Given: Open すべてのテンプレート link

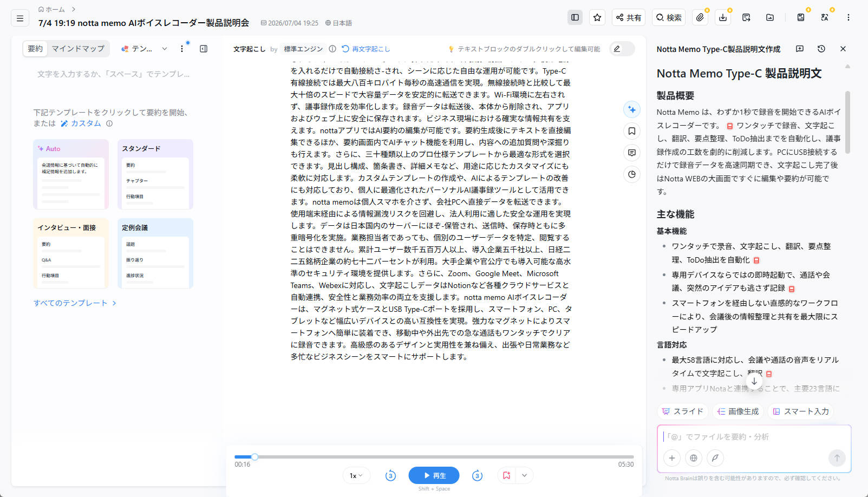Looking at the screenshot, I should [x=75, y=303].
